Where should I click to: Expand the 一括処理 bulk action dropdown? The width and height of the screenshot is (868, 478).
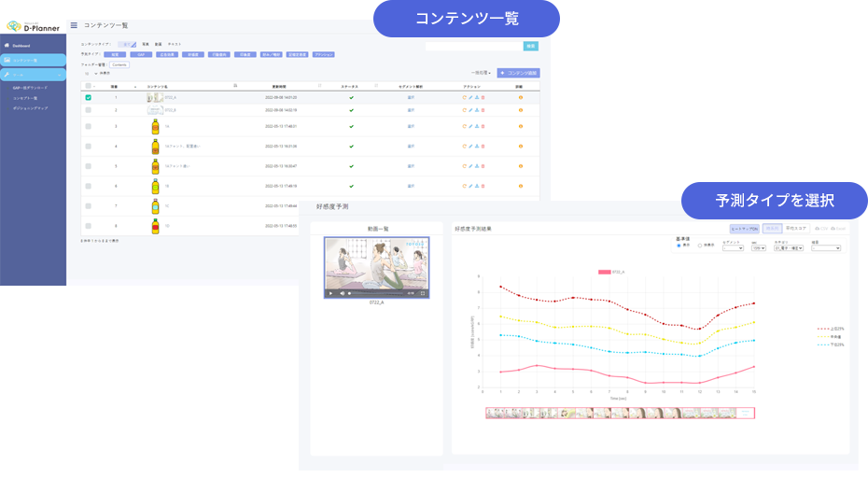click(x=481, y=73)
